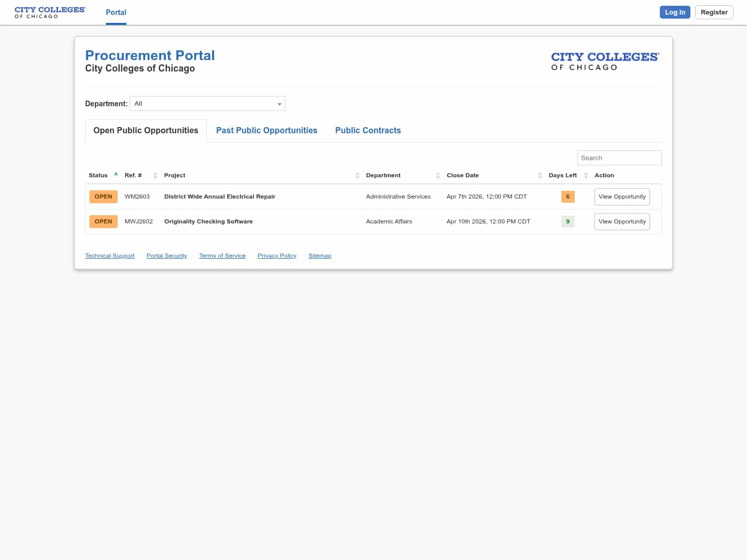Sort the Ref # column
Viewport: 747px width, 560px height.
[x=155, y=175]
